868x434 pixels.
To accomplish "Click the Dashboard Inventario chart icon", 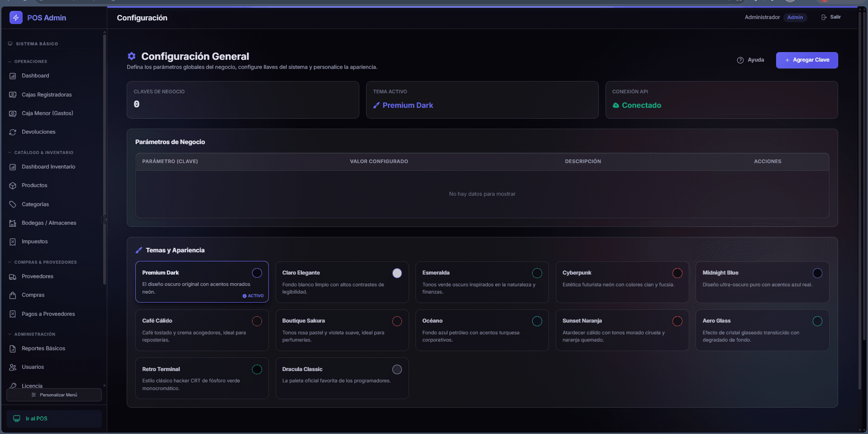I will (13, 167).
